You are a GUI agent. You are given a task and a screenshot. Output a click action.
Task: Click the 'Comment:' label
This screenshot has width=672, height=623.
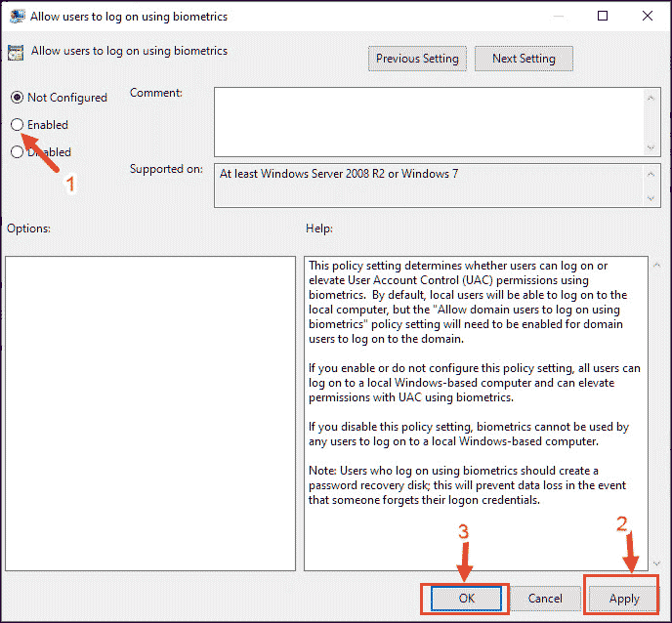click(156, 93)
